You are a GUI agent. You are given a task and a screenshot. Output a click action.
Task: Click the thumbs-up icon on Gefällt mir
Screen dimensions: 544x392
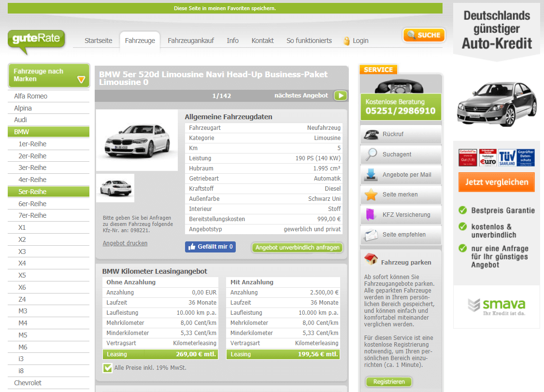click(x=192, y=247)
